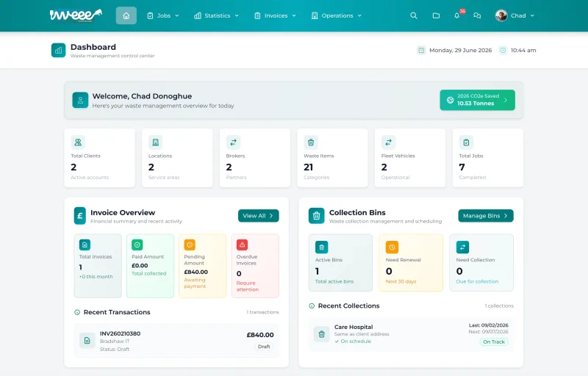Click the Need Renewal clock icon
This screenshot has width=588, height=376.
click(392, 247)
